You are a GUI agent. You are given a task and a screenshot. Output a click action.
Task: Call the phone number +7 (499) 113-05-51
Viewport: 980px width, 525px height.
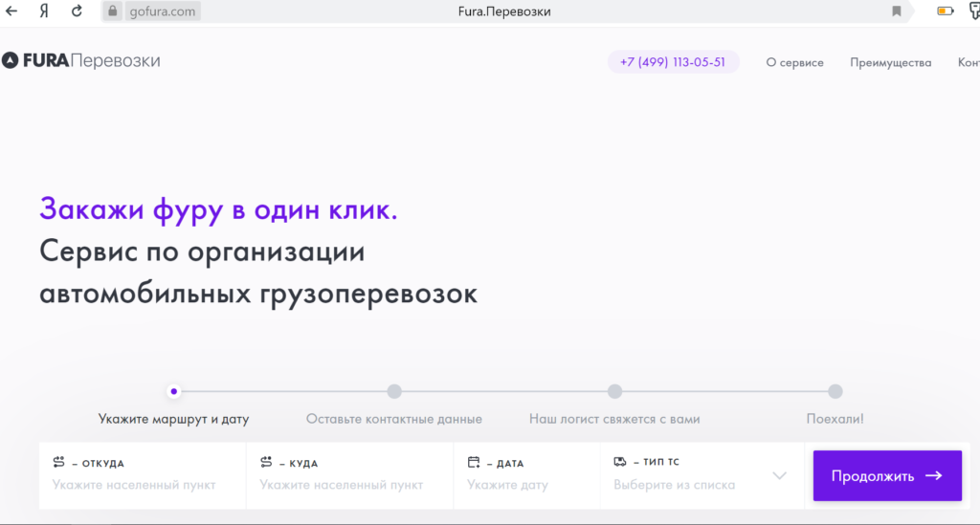pyautogui.click(x=673, y=62)
